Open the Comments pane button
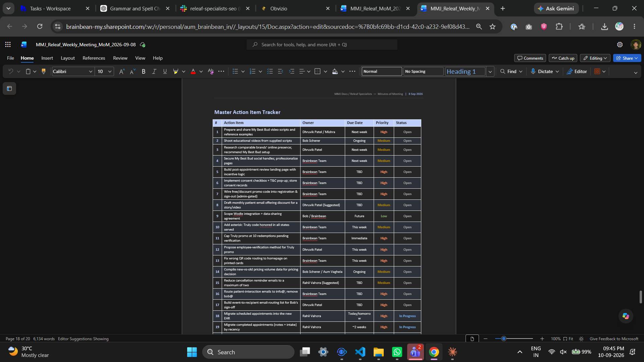Viewport: 644px width, 362px height. click(530, 58)
